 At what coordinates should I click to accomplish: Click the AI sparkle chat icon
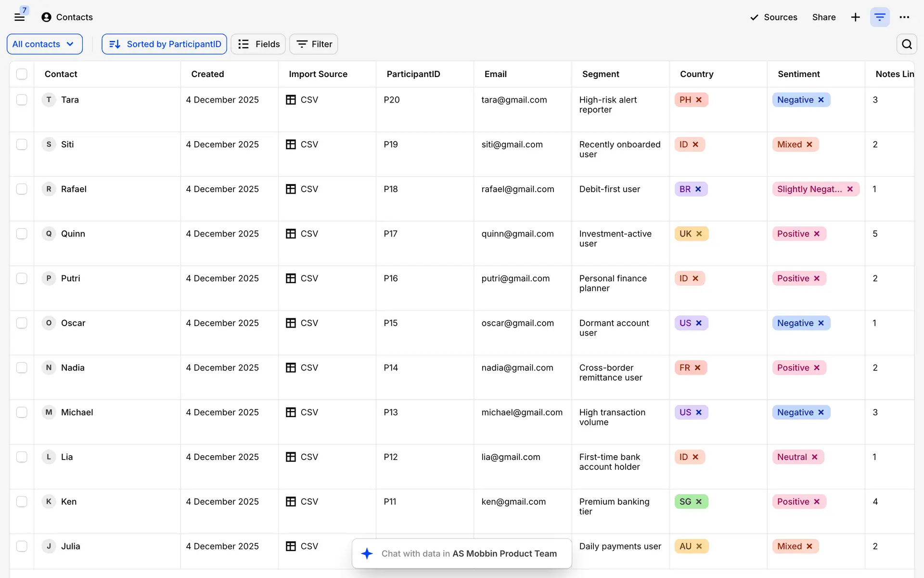tap(367, 553)
